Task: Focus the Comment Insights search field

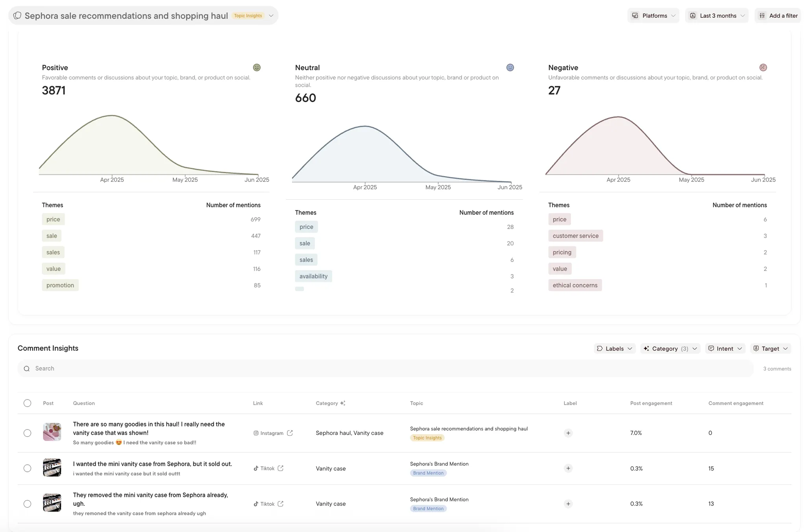Action: [386, 368]
